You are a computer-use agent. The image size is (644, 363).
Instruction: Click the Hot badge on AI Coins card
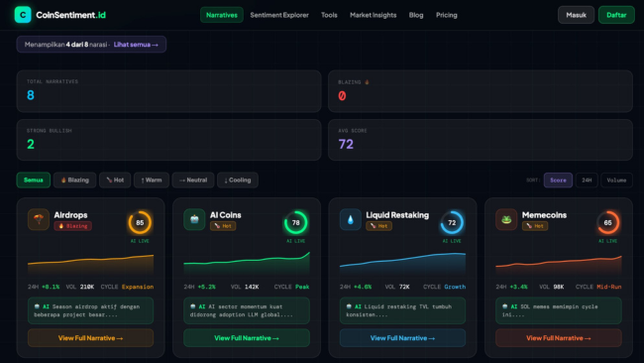pos(223,226)
